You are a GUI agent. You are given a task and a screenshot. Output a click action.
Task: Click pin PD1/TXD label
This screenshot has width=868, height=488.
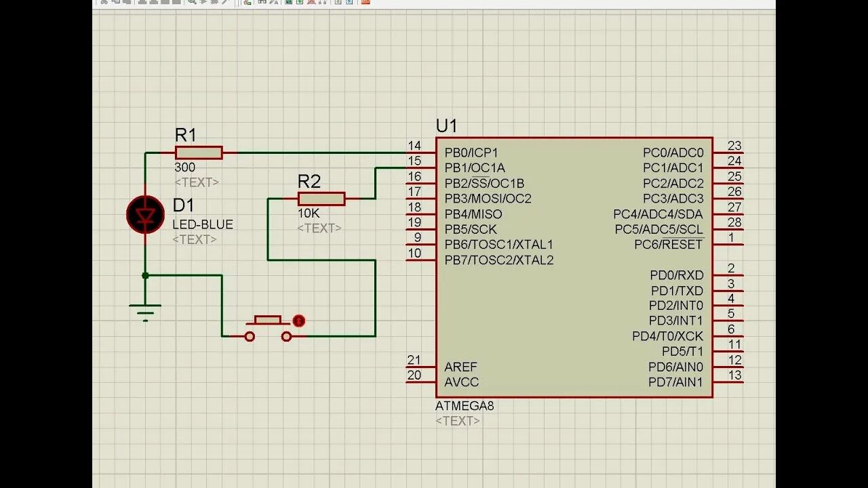[677, 291]
